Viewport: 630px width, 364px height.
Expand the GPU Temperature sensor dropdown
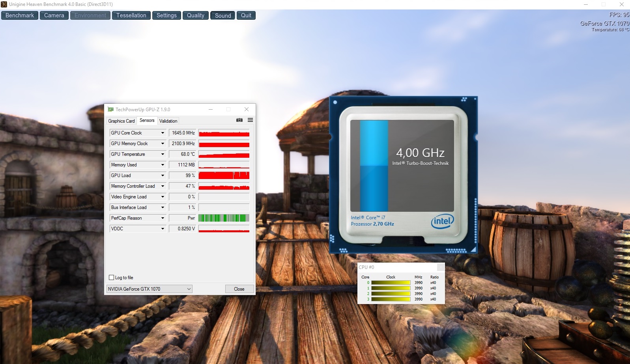click(163, 154)
